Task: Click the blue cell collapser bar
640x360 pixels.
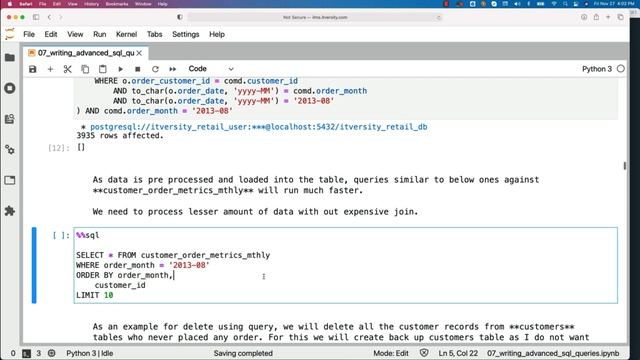Action: click(34, 265)
